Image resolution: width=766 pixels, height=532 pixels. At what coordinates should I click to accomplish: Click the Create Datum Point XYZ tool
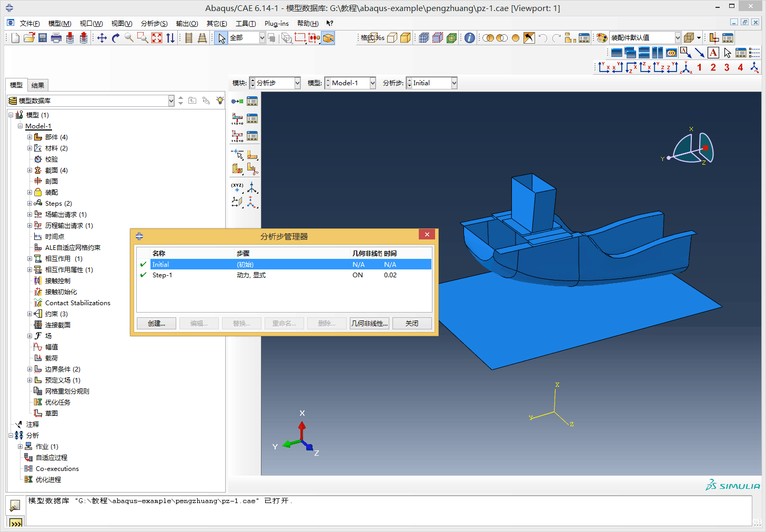coord(237,187)
